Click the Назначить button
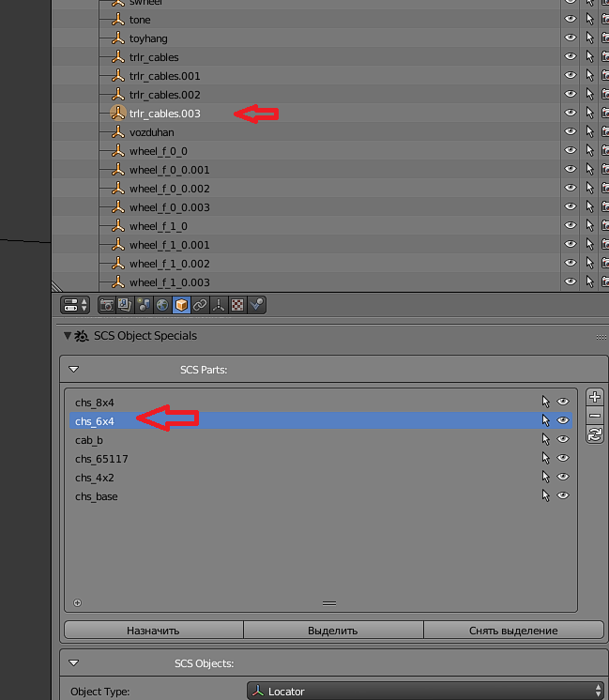 point(154,631)
